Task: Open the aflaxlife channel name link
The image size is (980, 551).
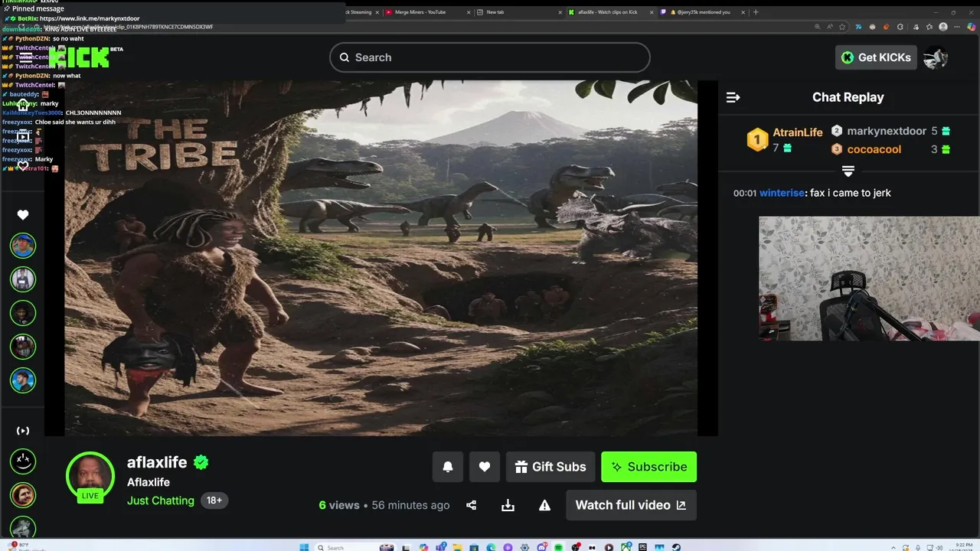Action: click(157, 462)
